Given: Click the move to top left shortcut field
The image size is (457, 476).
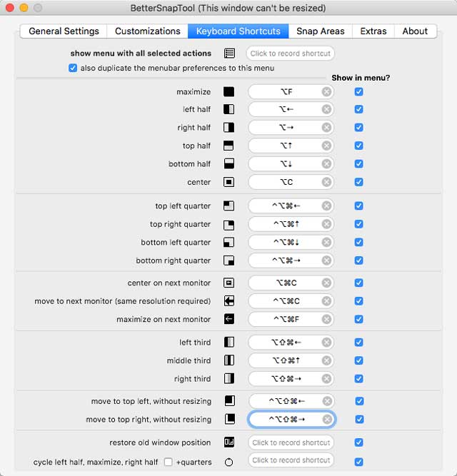Looking at the screenshot, I should point(291,401).
